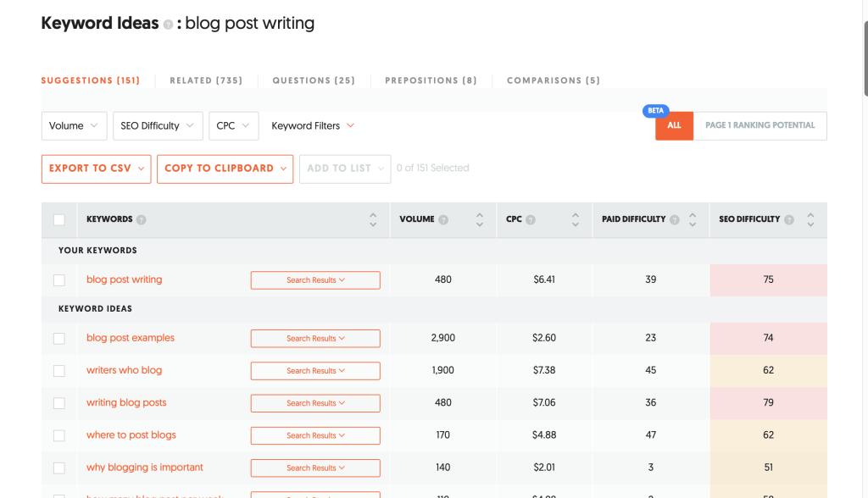
Task: Open the Volume filter dropdown
Action: pyautogui.click(x=75, y=125)
